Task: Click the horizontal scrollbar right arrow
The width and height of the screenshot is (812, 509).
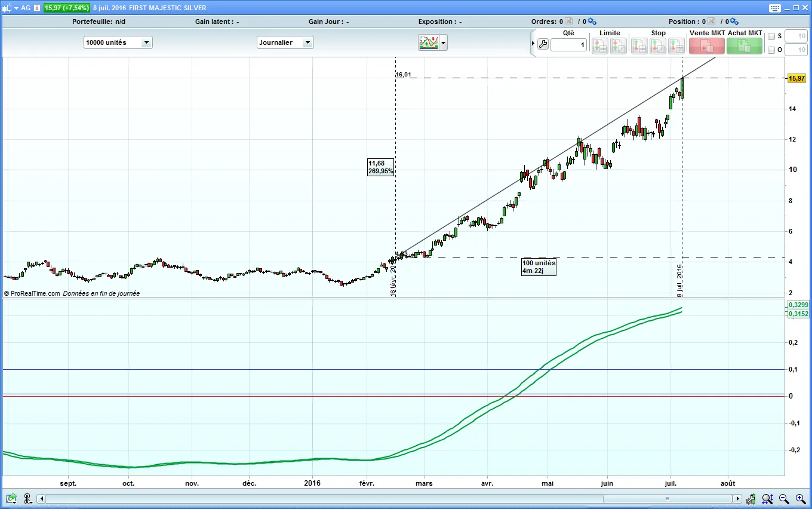Action: point(738,499)
